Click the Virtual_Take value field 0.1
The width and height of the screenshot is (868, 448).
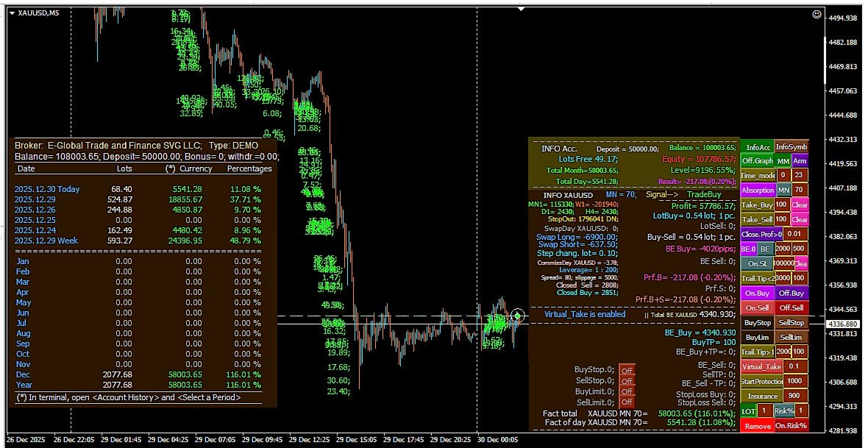click(x=794, y=366)
